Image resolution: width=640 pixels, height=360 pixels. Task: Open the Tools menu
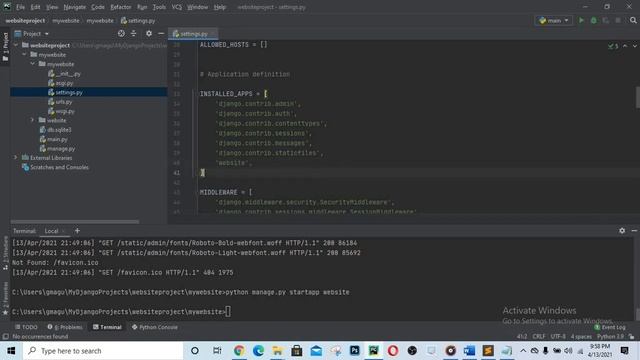[x=159, y=7]
